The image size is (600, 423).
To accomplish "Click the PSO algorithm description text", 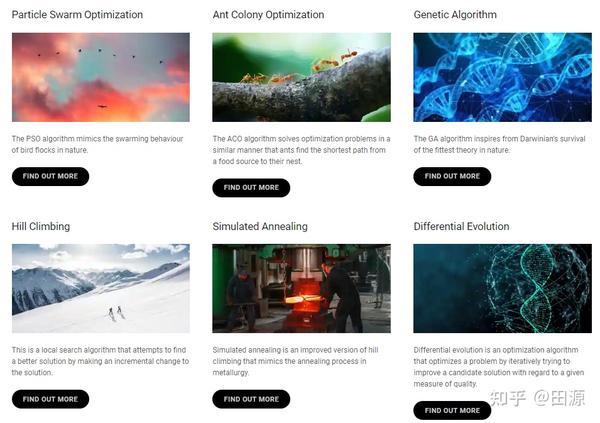I will click(98, 144).
